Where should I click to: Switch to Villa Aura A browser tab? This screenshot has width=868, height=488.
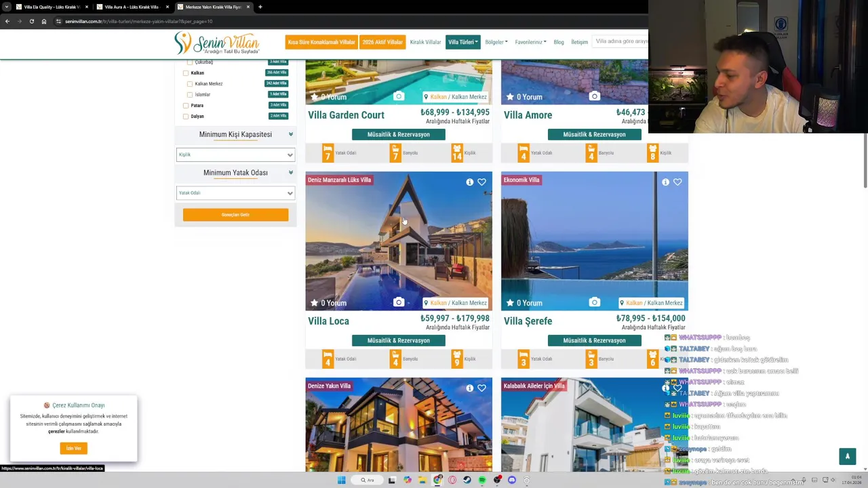[x=132, y=7]
